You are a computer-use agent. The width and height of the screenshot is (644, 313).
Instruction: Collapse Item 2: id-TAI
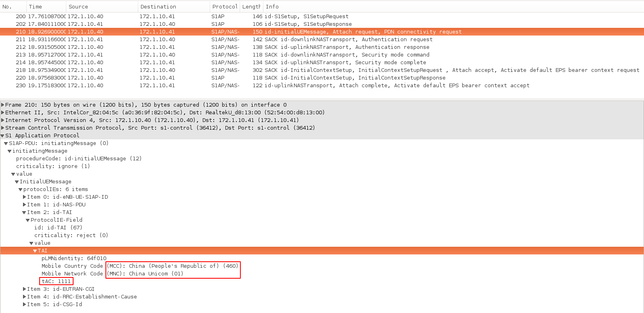(24, 212)
